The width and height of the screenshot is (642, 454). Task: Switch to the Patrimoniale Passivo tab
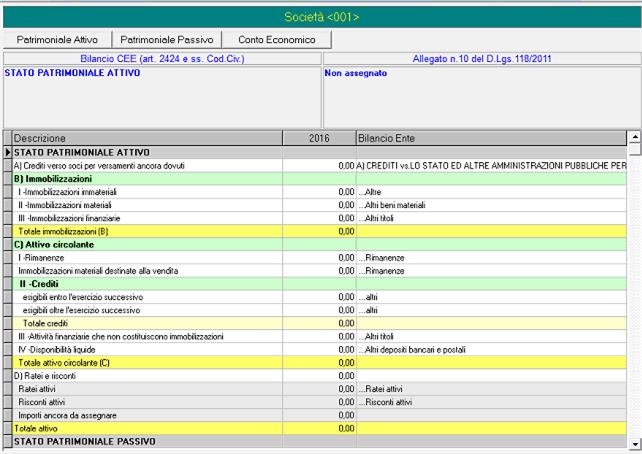click(167, 39)
